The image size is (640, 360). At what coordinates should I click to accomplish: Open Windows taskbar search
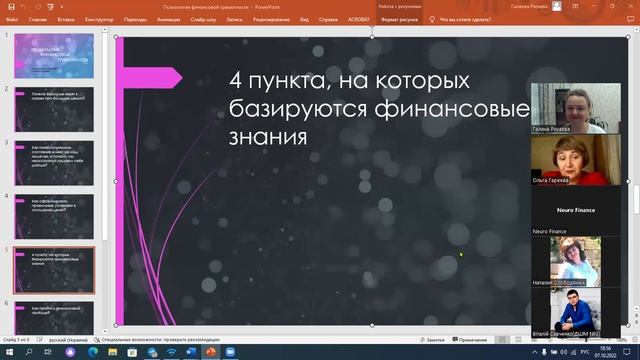(x=29, y=352)
